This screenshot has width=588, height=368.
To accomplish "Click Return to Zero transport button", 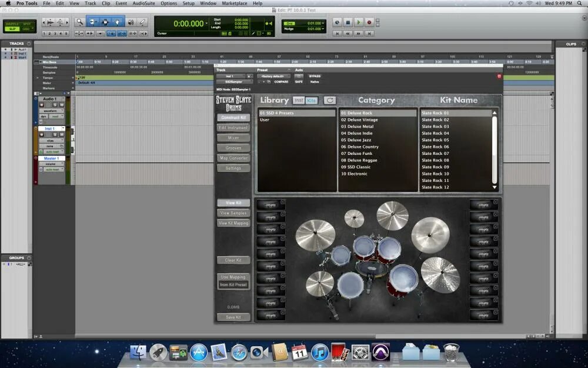I will tap(337, 34).
